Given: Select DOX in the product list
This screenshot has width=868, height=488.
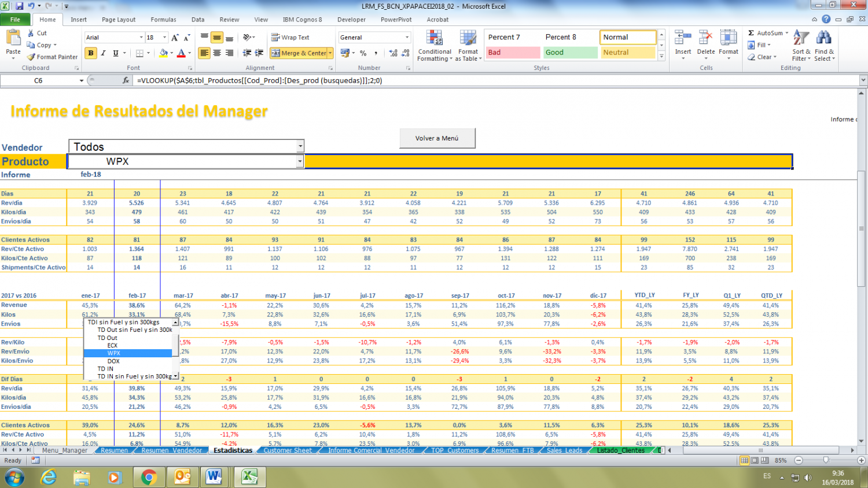Looking at the screenshot, I should click(x=113, y=361).
